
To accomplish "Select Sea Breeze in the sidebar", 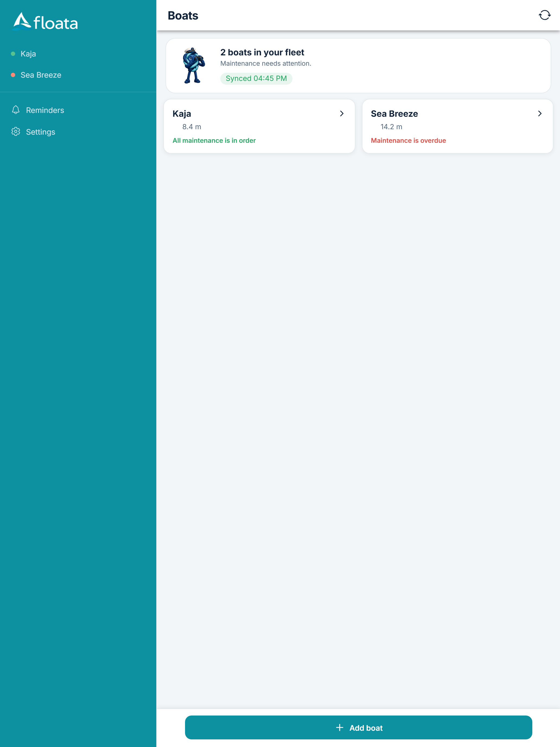I will (78, 75).
